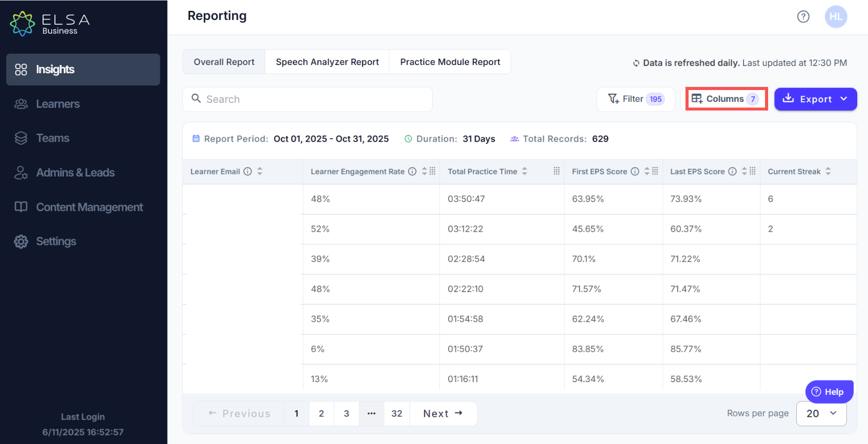Jump to page 32 in pagination
Image resolution: width=868 pixels, height=444 pixels.
(397, 413)
